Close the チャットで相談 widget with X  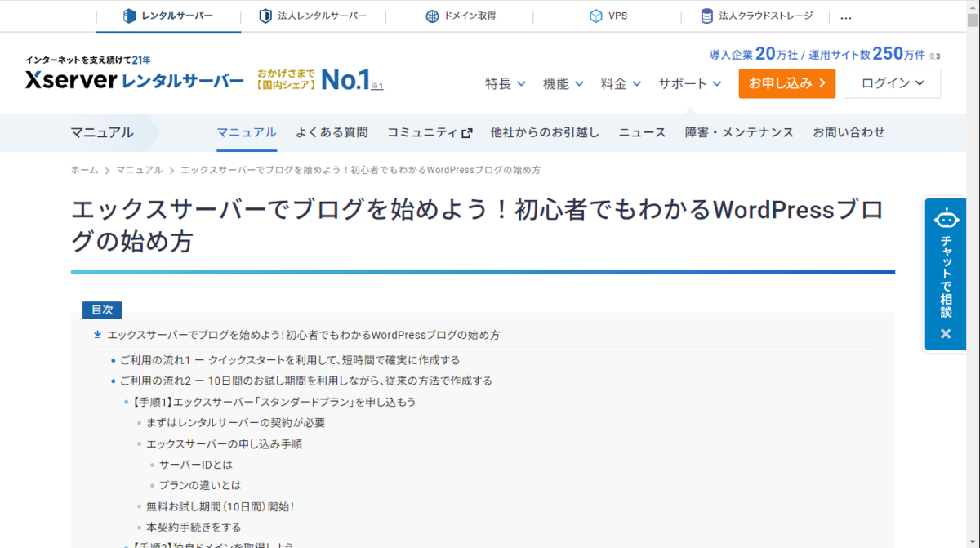tap(946, 333)
